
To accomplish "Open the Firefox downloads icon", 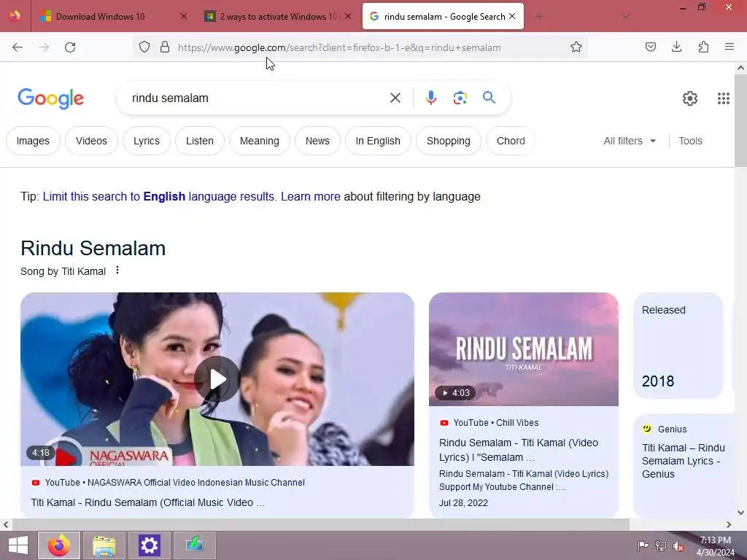I will [x=676, y=47].
